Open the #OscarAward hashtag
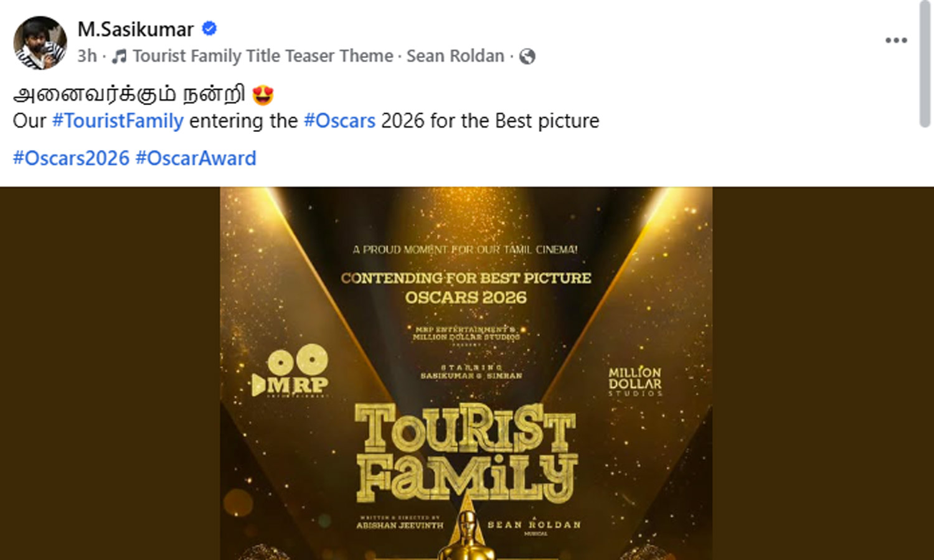Screen dimensions: 934x560 pyautogui.click(x=196, y=158)
